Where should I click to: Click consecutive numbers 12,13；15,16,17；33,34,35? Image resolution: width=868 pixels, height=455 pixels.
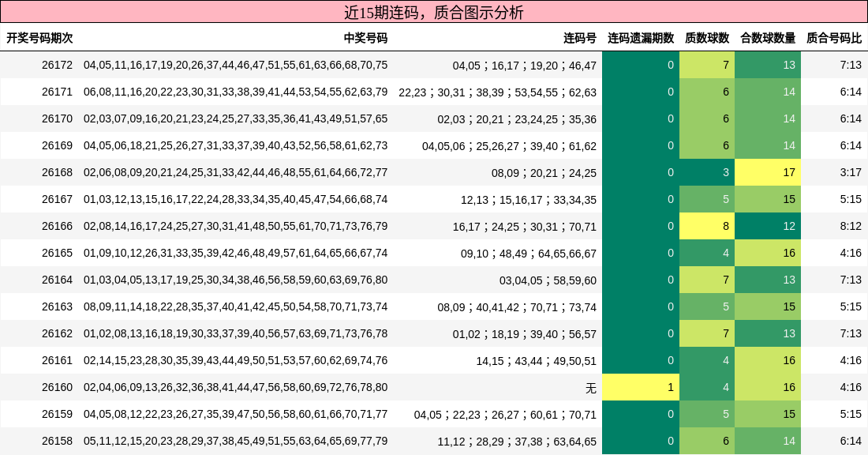528,200
